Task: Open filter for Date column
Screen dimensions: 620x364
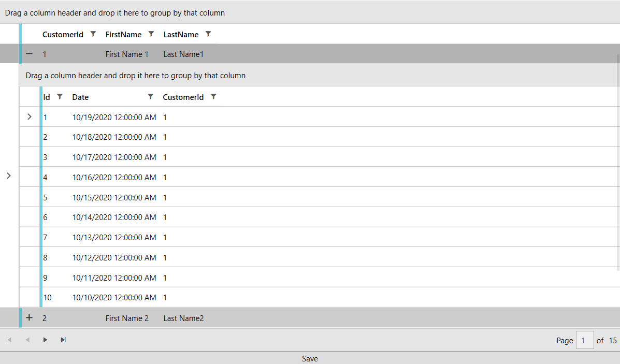Action: pyautogui.click(x=151, y=97)
